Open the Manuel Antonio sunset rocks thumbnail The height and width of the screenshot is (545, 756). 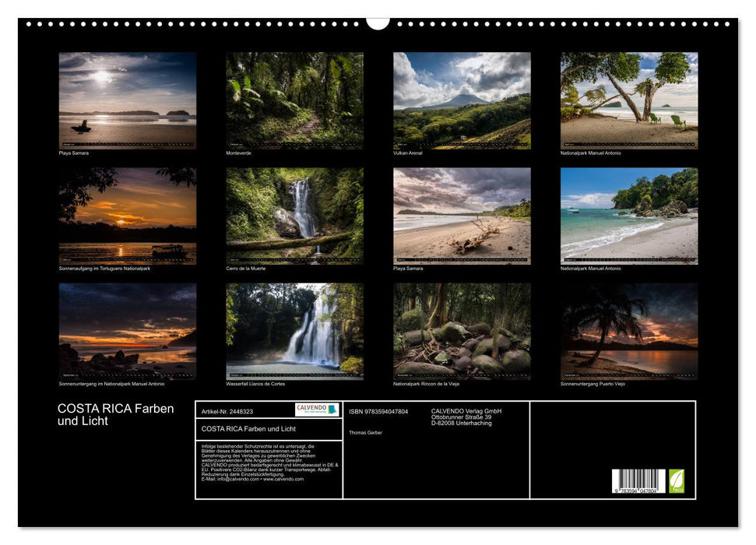tap(127, 332)
